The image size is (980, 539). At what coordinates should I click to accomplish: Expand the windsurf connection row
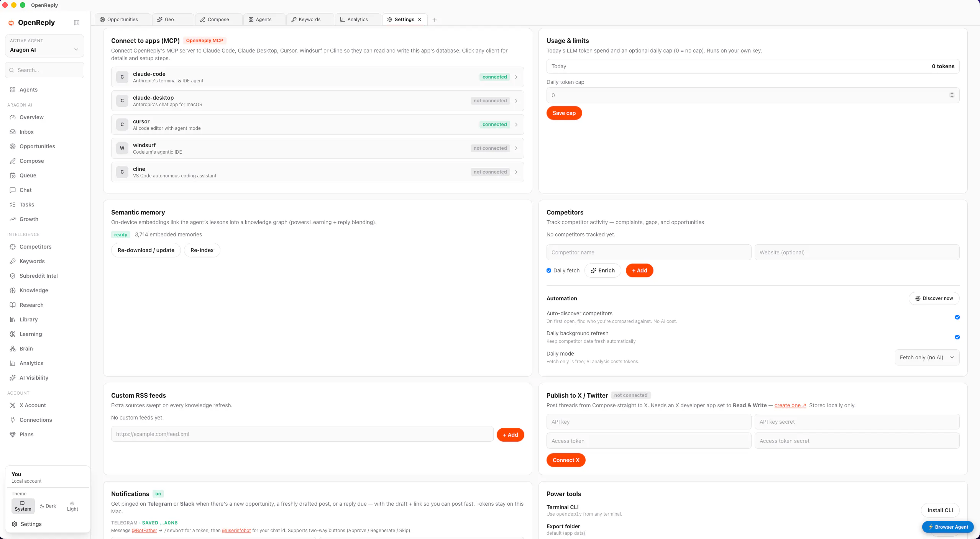[317, 148]
